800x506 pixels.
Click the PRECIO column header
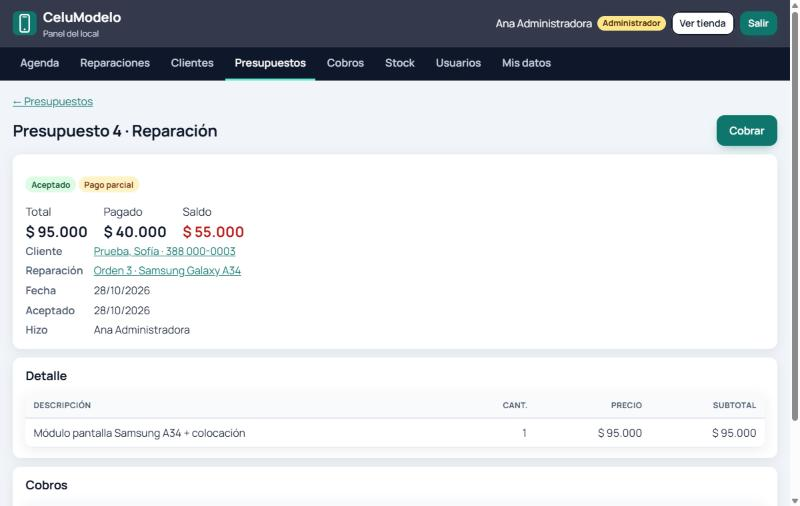627,405
